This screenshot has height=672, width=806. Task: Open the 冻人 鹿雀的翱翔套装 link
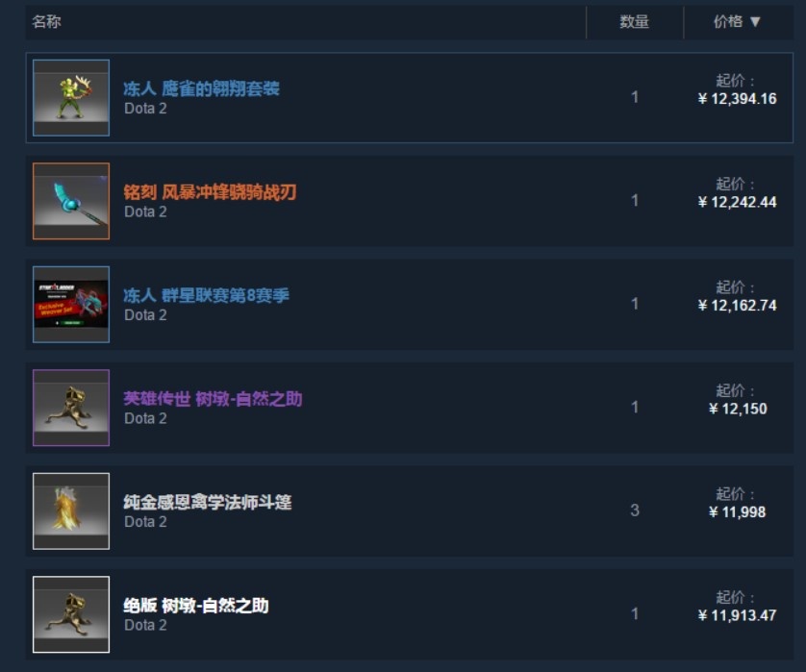202,88
